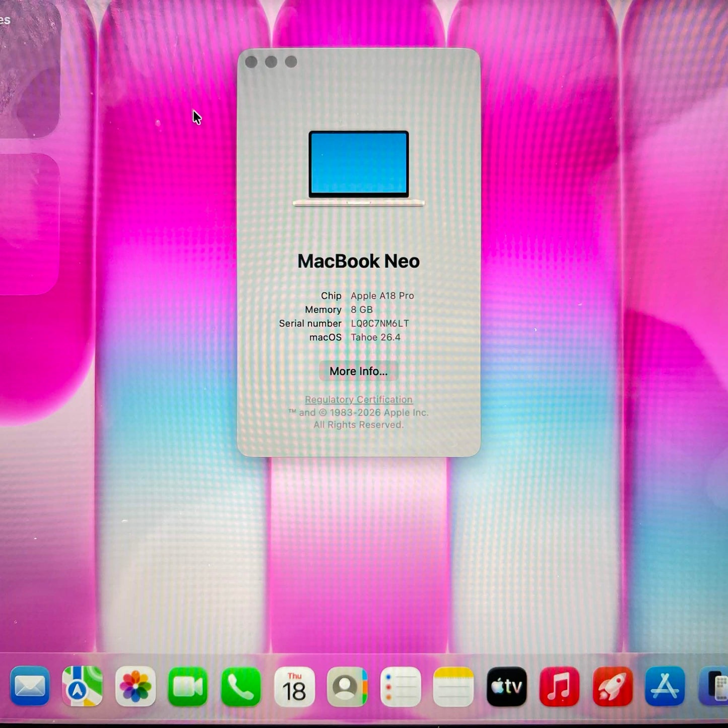Screen dimensions: 728x728
Task: Open the Music app
Action: click(559, 686)
